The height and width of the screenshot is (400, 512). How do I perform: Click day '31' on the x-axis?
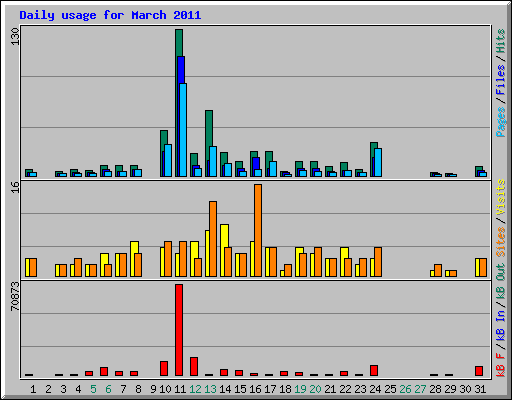coord(480,389)
